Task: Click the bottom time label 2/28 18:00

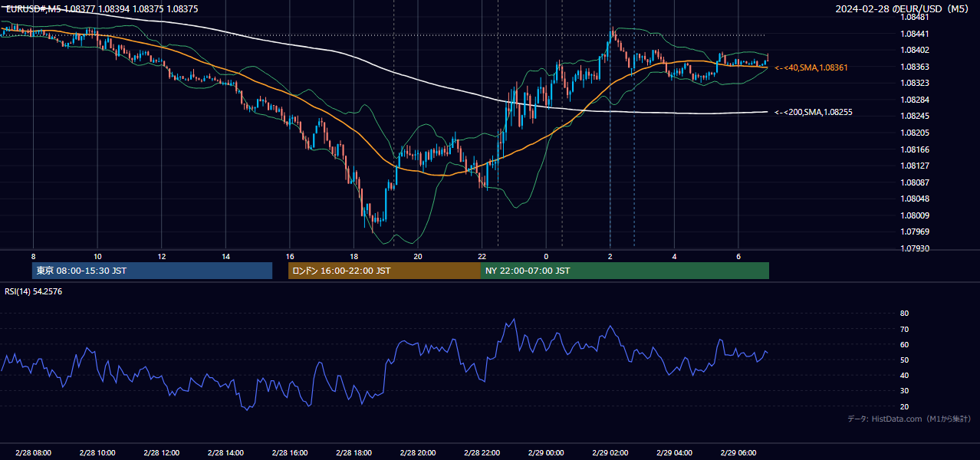Action: (x=354, y=453)
